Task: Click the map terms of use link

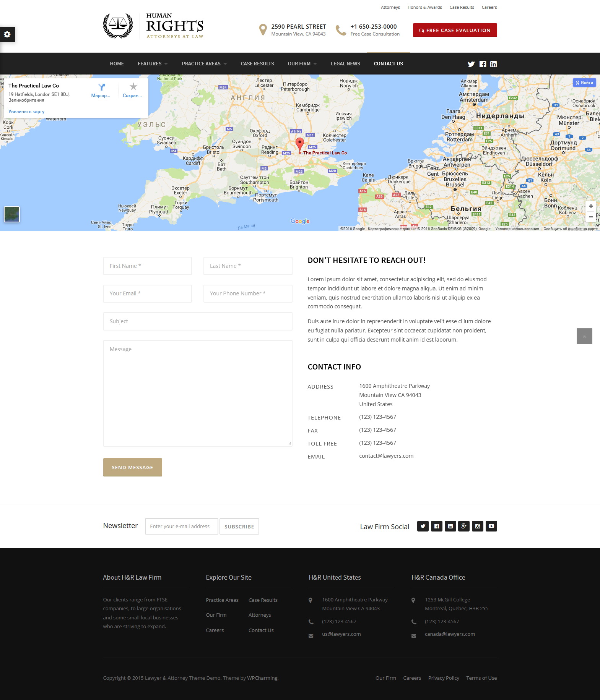Action: (x=517, y=229)
